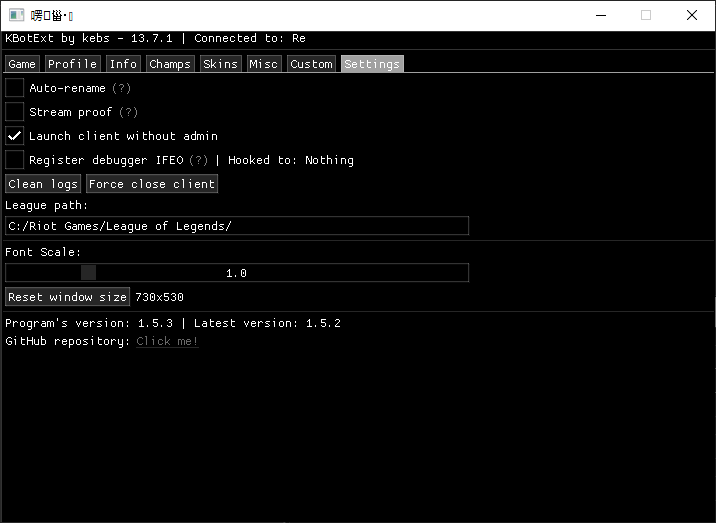716x523 pixels.
Task: Close the application window
Action: (x=692, y=15)
